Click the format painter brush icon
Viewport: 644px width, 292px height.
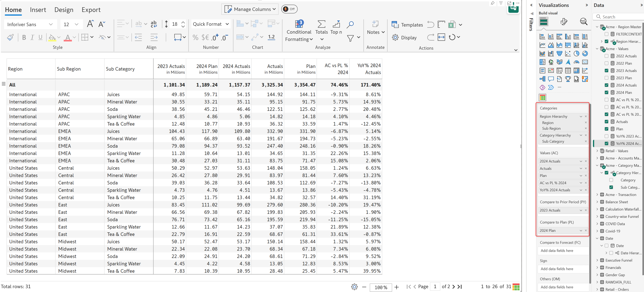(x=10, y=37)
